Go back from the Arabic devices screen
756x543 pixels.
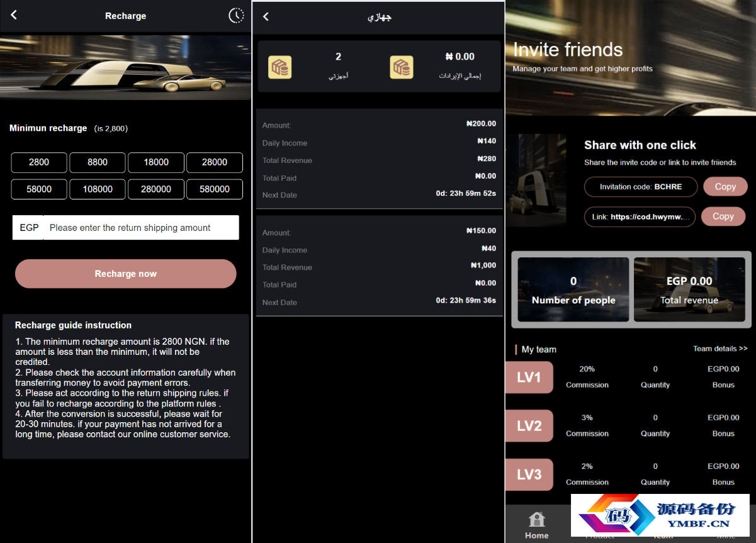tap(266, 16)
